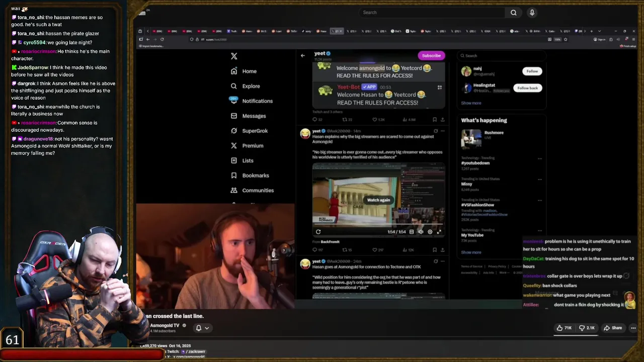The image size is (644, 362).
Task: Like the YouTube video 71K
Action: point(564,328)
